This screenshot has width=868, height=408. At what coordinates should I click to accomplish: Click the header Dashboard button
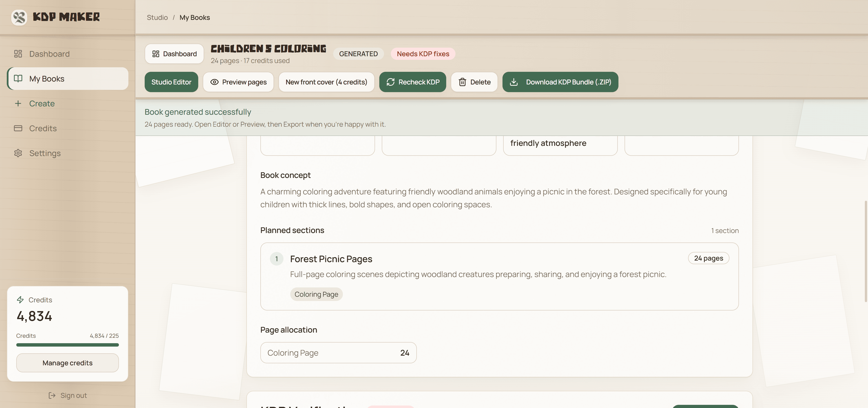click(x=174, y=54)
